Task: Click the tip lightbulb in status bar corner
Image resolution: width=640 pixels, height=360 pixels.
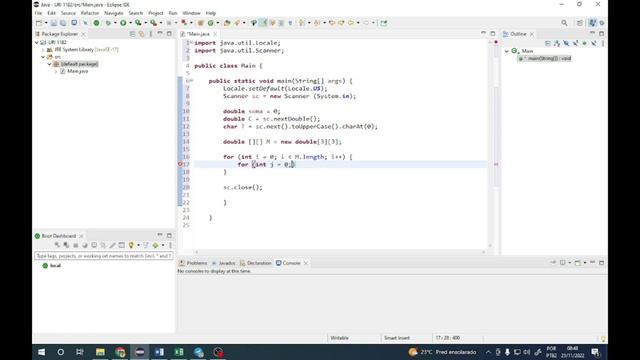Action: click(603, 339)
